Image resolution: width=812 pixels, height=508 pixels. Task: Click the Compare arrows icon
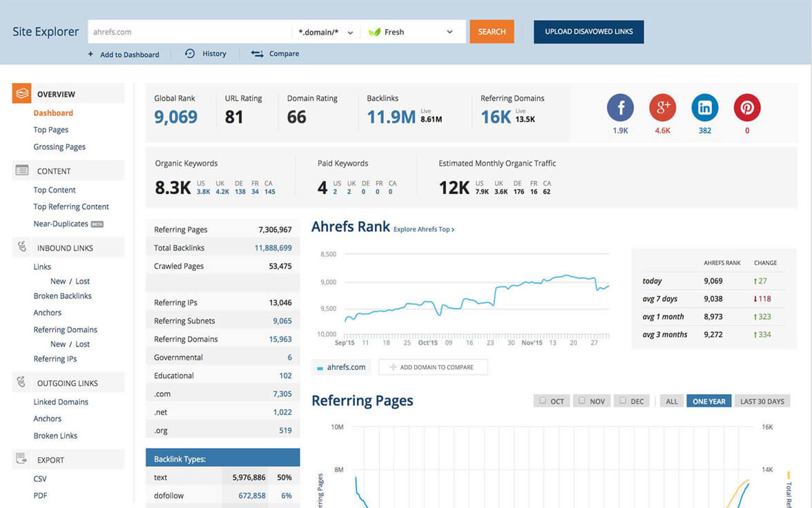click(x=257, y=53)
